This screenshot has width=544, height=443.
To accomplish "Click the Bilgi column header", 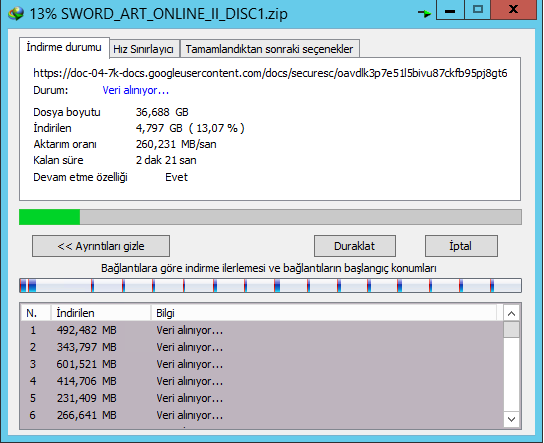I will 324,313.
